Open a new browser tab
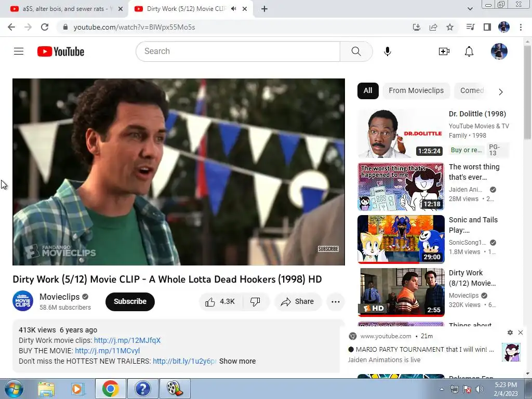 264,9
